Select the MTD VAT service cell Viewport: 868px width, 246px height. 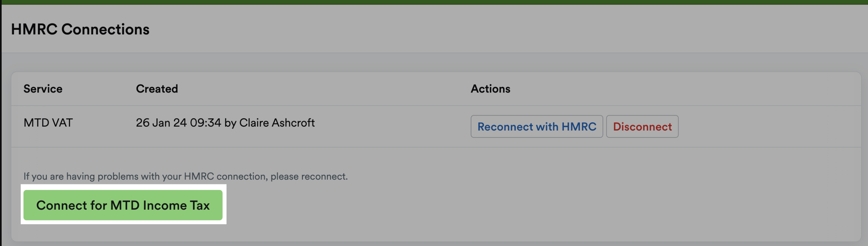48,123
